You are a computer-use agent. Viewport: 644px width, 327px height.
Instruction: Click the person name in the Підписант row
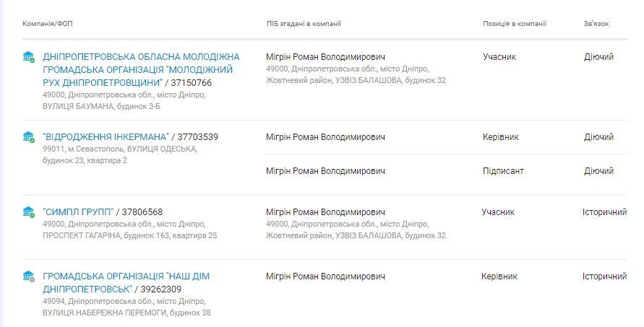[325, 171]
